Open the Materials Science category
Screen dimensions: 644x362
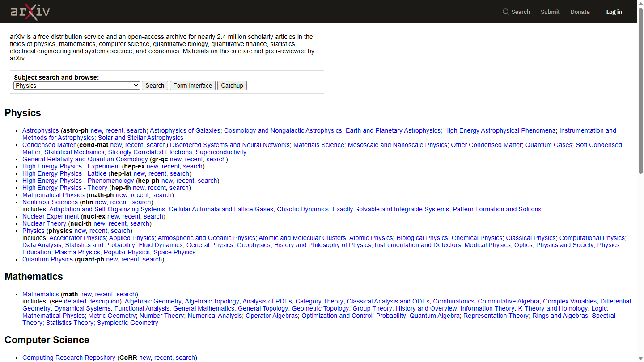[319, 145]
